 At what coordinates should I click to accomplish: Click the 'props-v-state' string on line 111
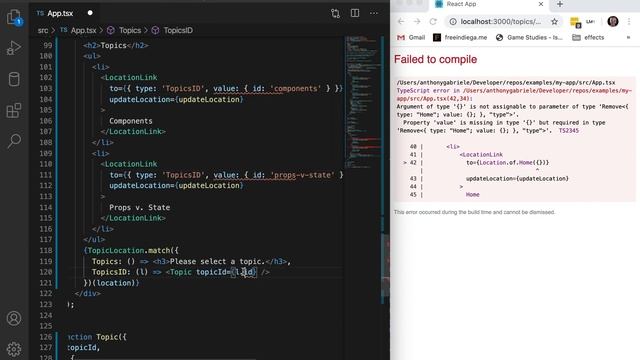pyautogui.click(x=302, y=175)
